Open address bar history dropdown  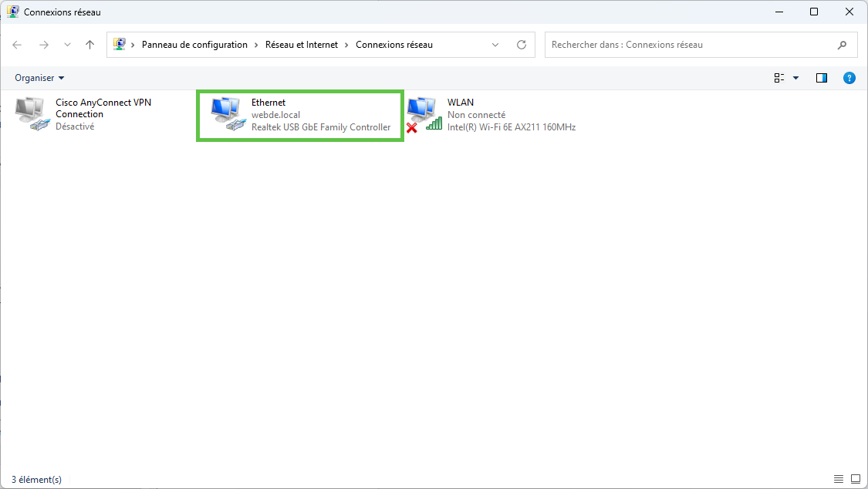(x=495, y=45)
